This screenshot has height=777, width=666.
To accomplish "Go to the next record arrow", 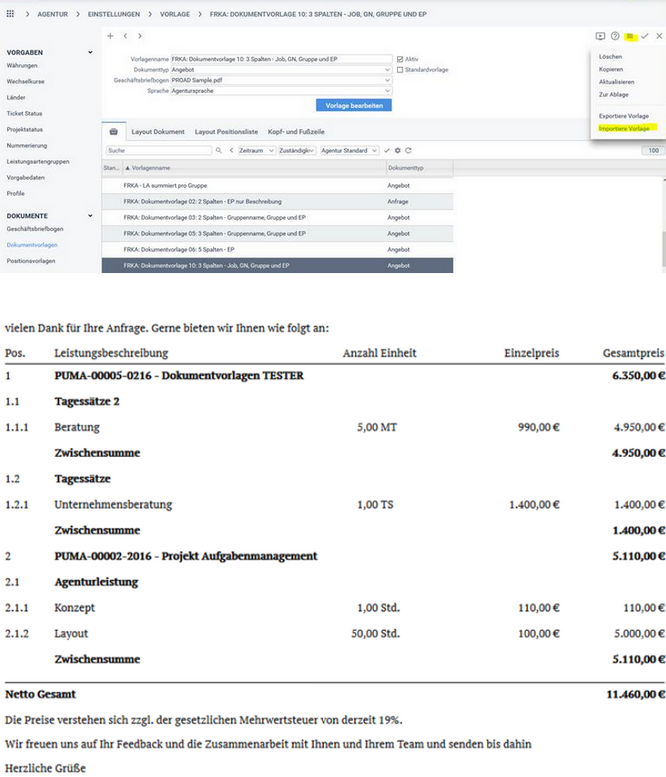I will tap(140, 36).
